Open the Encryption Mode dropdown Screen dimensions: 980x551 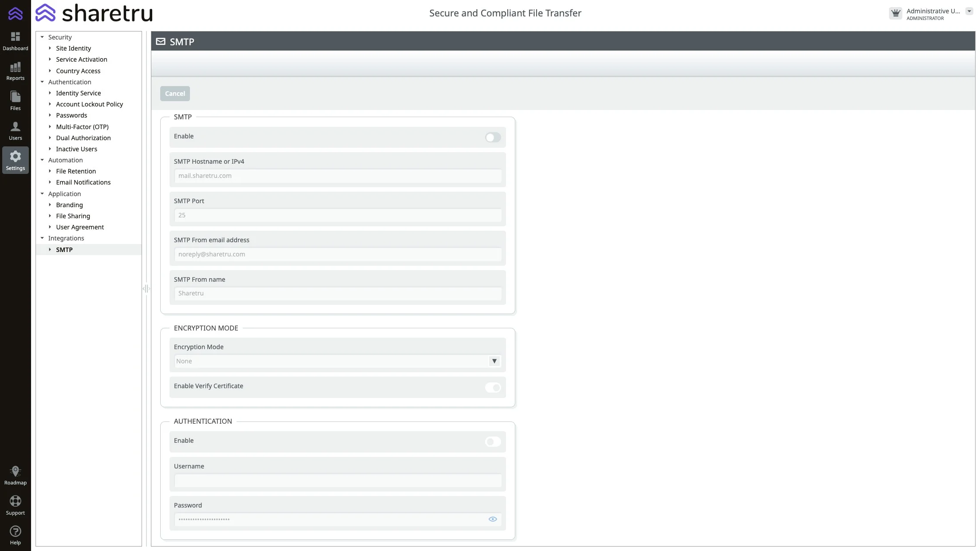[494, 361]
